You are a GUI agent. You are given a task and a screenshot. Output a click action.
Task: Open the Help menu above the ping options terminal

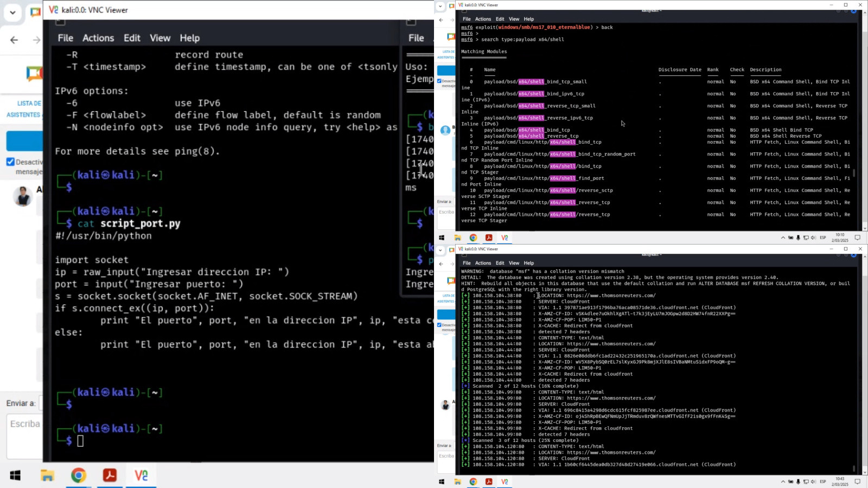click(190, 38)
